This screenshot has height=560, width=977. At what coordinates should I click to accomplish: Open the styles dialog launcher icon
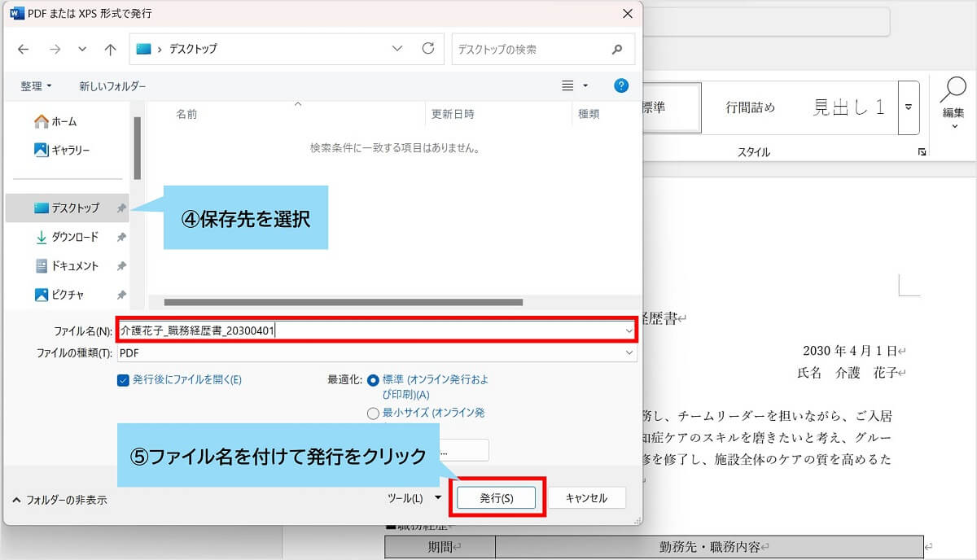pyautogui.click(x=922, y=152)
